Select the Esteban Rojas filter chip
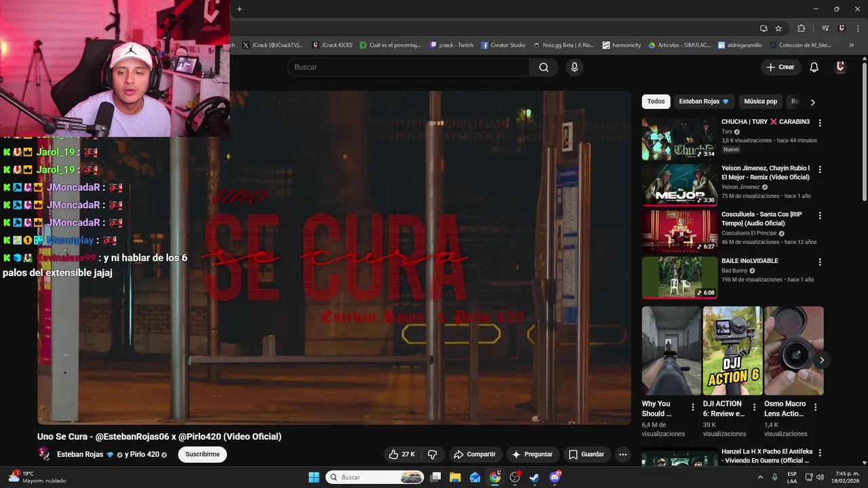 (x=704, y=102)
